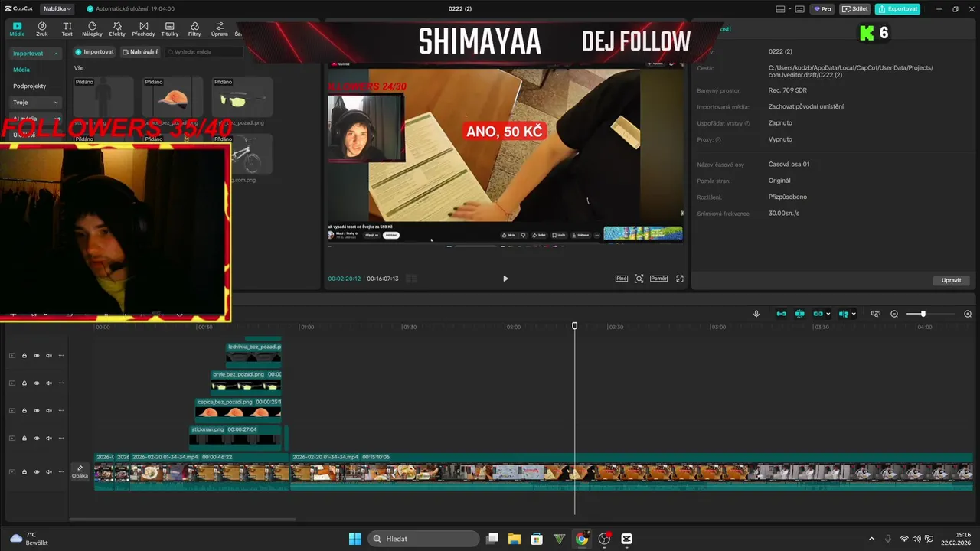Open more options for the stickman.png track
This screenshot has height=551, width=980.
(x=60, y=438)
